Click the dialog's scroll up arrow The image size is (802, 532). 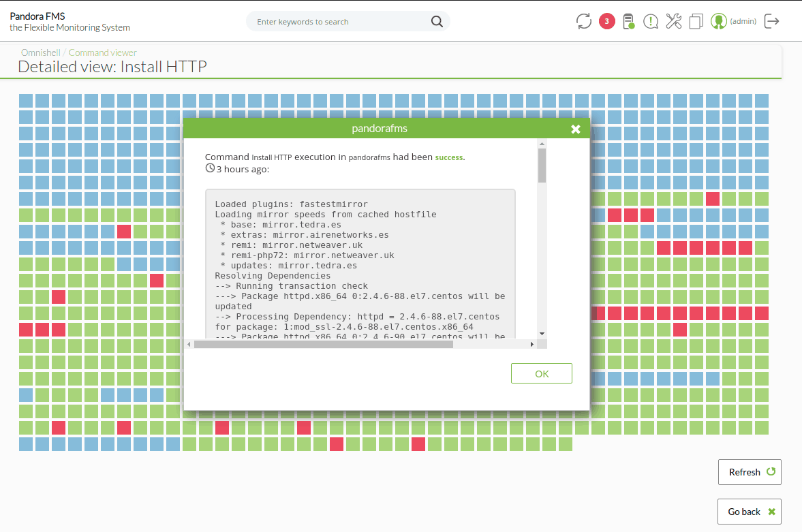click(542, 144)
